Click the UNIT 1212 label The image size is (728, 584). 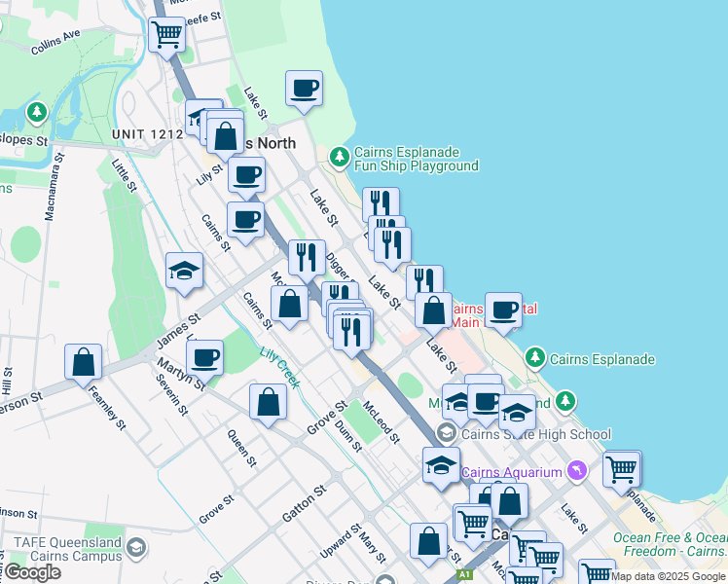point(148,134)
